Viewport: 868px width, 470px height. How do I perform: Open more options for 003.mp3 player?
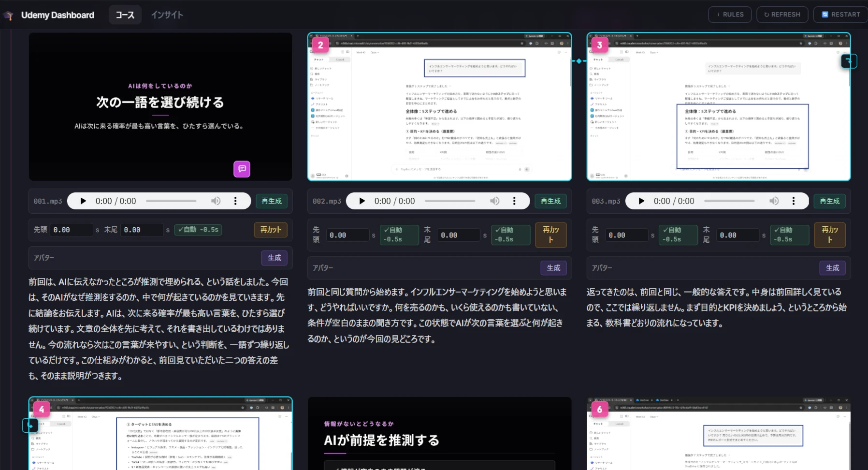[794, 201]
